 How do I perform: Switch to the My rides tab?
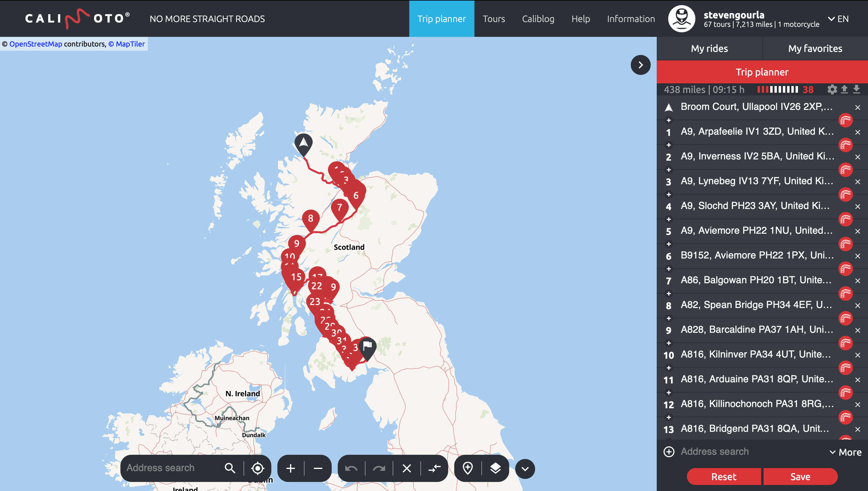coord(709,49)
